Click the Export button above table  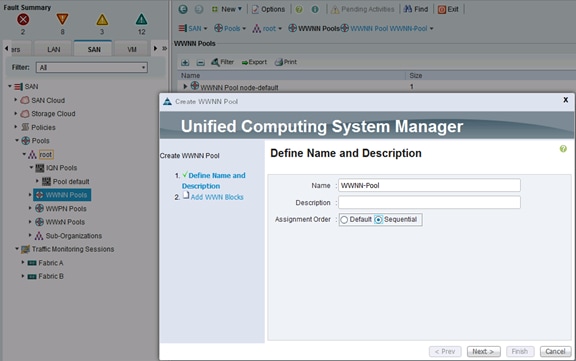pos(254,62)
